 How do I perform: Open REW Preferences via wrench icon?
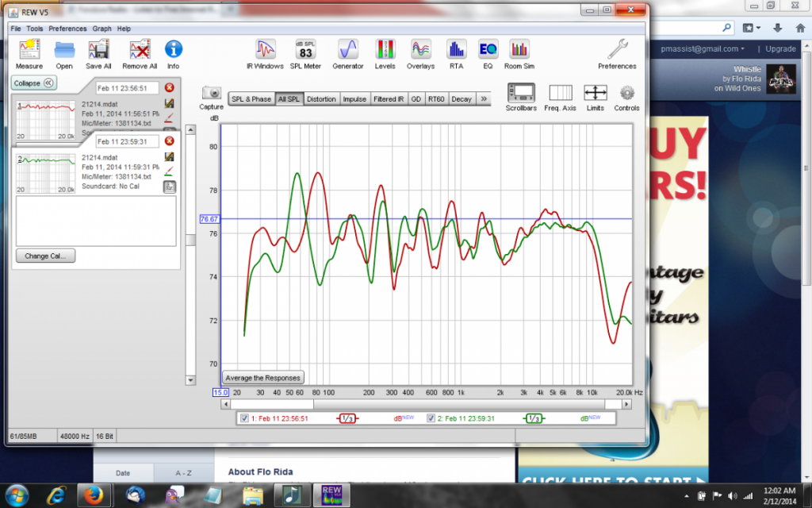point(617,55)
